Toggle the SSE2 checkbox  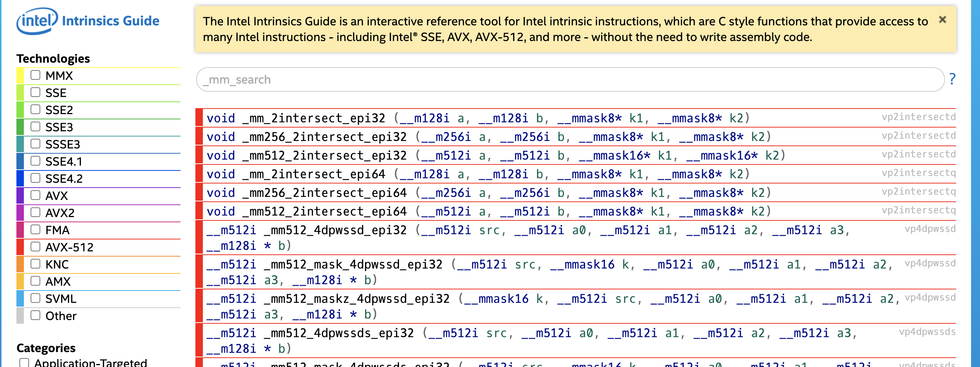[x=35, y=109]
